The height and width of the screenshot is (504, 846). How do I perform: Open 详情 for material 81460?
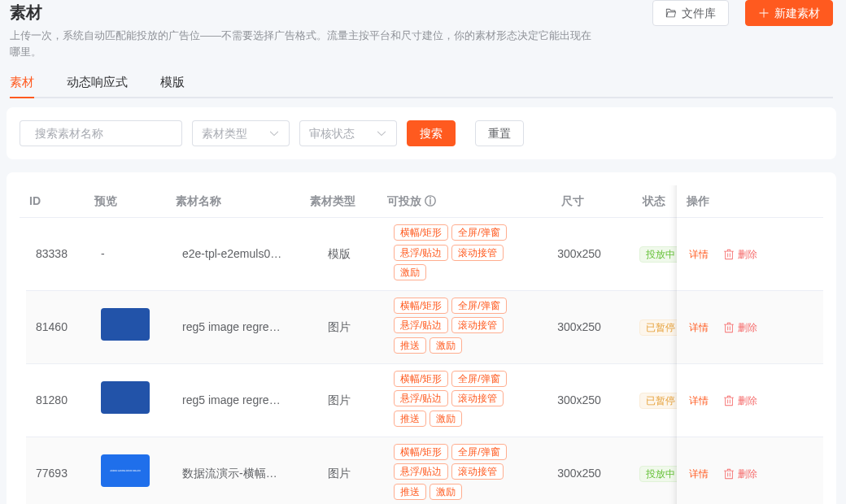[x=698, y=328]
